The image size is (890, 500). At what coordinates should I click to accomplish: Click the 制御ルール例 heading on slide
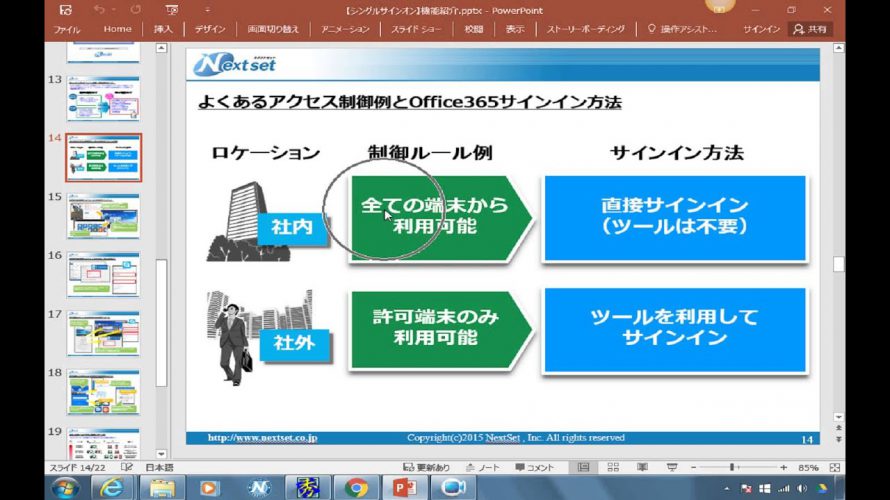(430, 153)
